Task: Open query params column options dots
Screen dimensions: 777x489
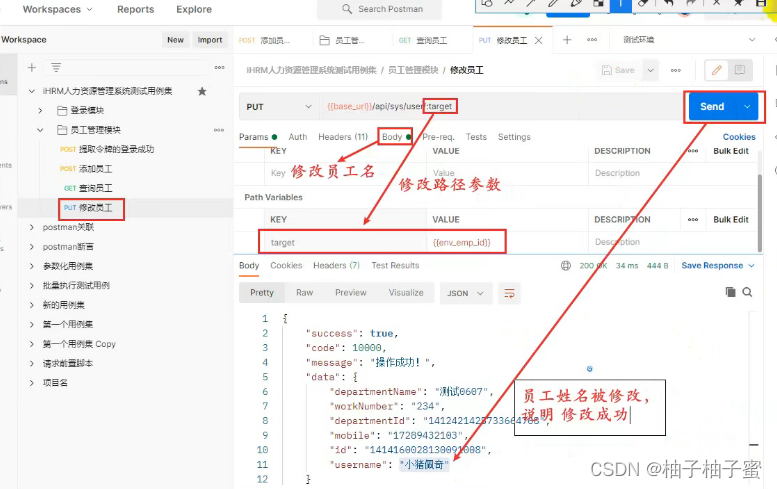Action: [x=693, y=151]
